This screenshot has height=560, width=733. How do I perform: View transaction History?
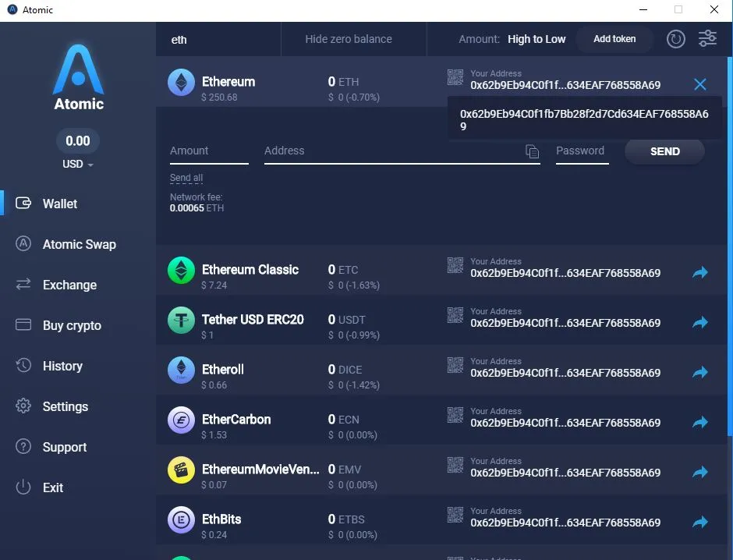(62, 366)
